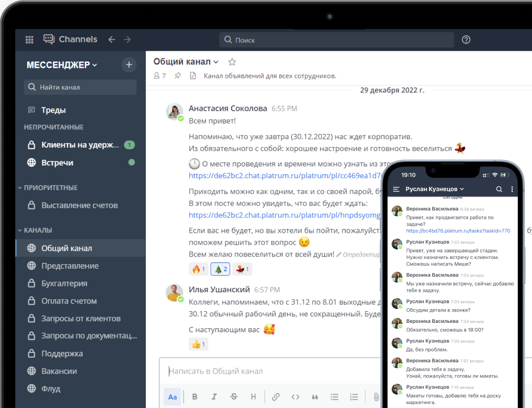Open Оплата счетом channel
The image size is (532, 408).
81,301
